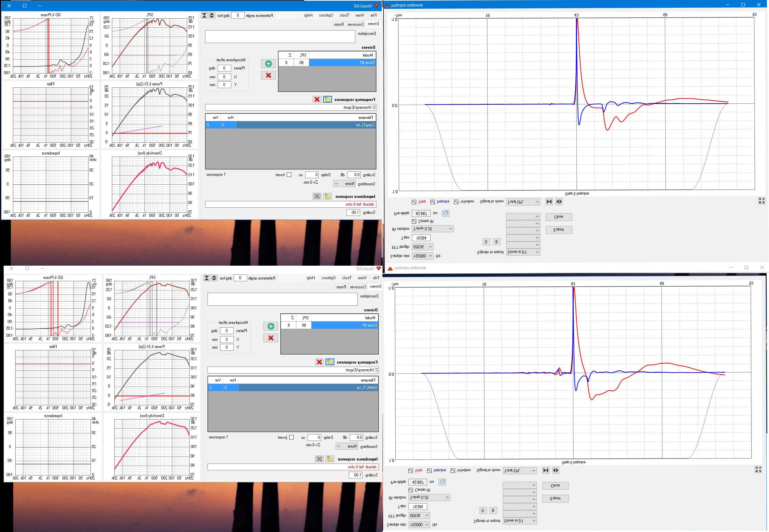Open File menu in upper VituixCAD window
The width and height of the screenshot is (769, 532).
tap(373, 15)
